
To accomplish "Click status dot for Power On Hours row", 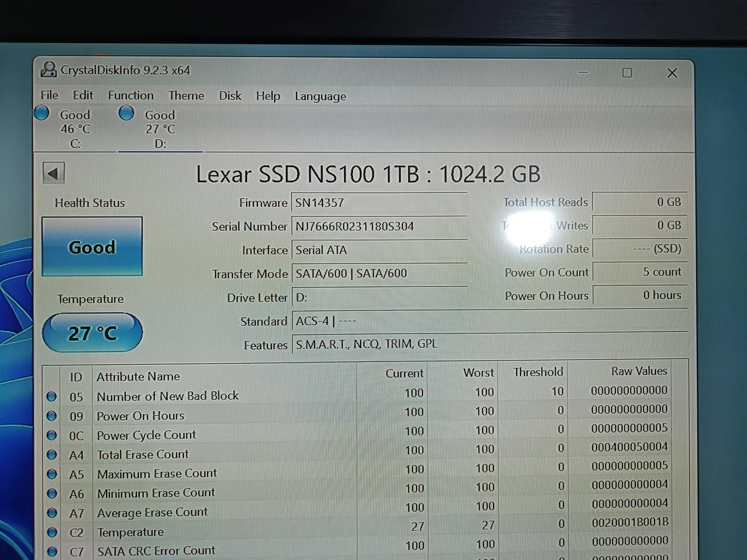I will coord(51,416).
